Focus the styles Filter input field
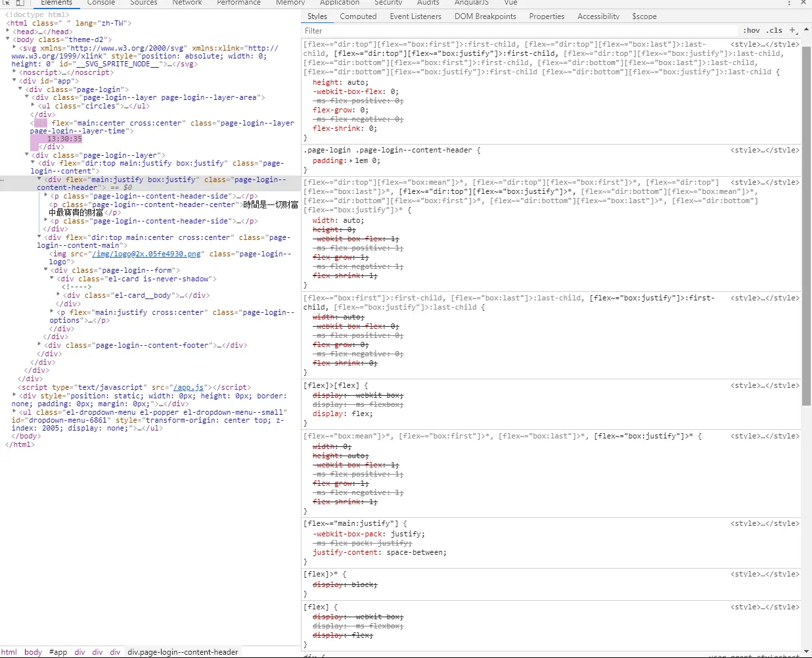 pyautogui.click(x=519, y=30)
